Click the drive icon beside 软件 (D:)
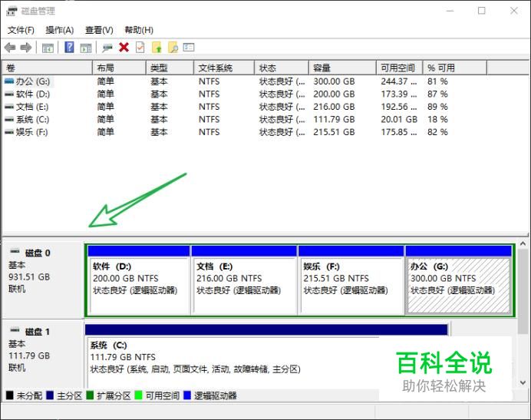 (9, 94)
